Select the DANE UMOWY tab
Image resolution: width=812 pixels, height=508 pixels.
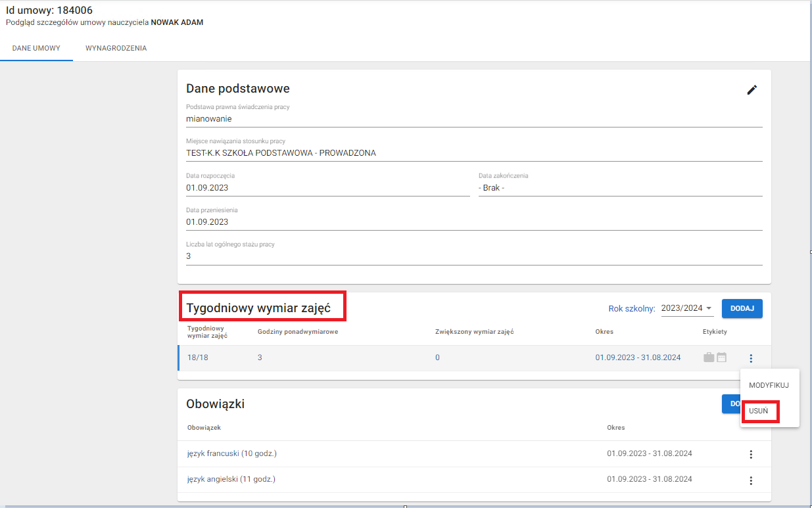click(x=36, y=49)
